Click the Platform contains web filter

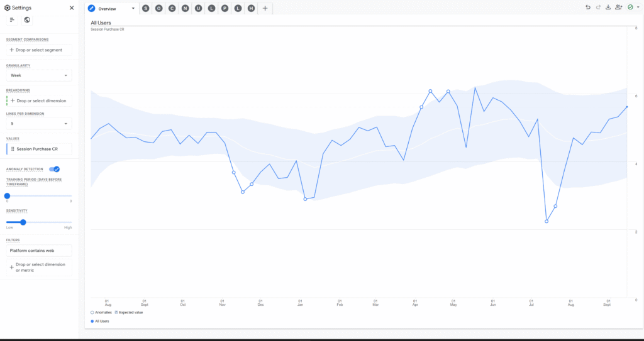pos(39,251)
